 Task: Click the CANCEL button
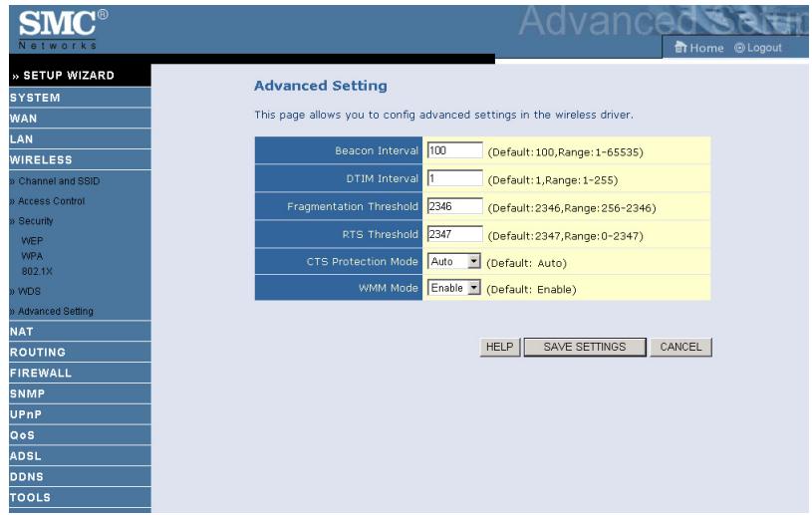[x=680, y=347]
